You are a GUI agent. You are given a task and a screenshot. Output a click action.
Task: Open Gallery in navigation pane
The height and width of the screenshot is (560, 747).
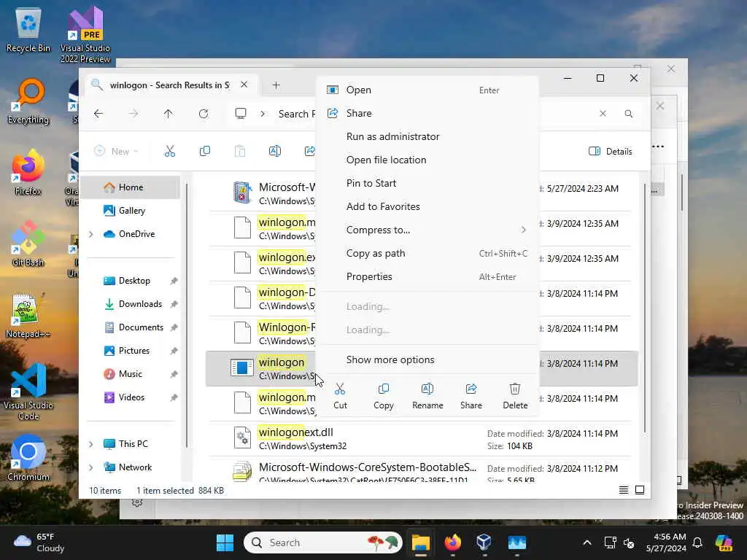131,211
